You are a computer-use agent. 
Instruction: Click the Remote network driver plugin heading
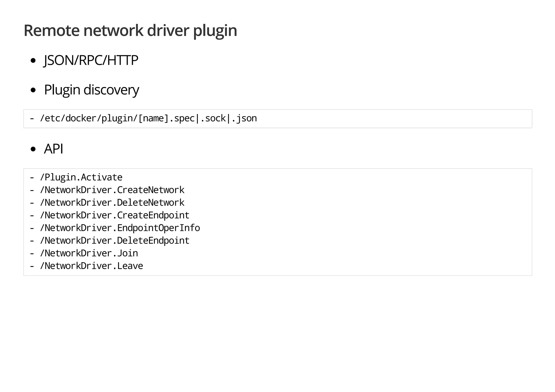(130, 30)
